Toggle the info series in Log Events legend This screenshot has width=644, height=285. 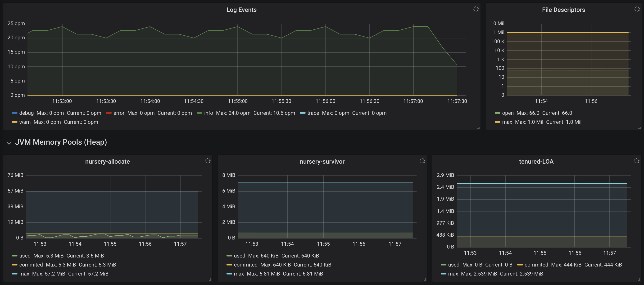click(208, 113)
